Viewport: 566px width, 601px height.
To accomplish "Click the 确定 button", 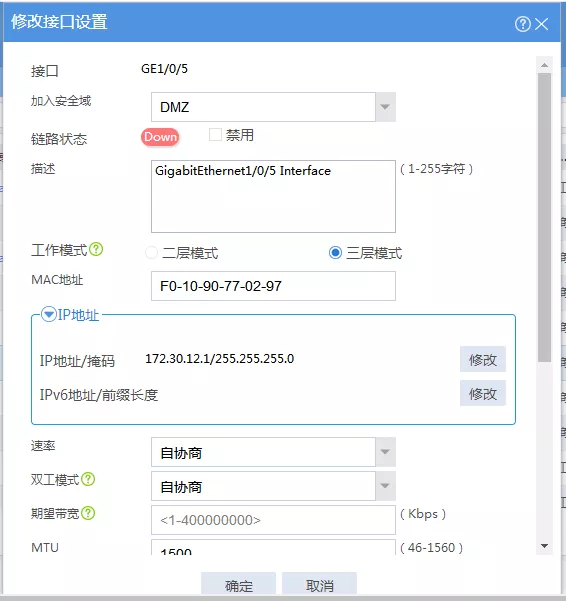I will [x=238, y=585].
